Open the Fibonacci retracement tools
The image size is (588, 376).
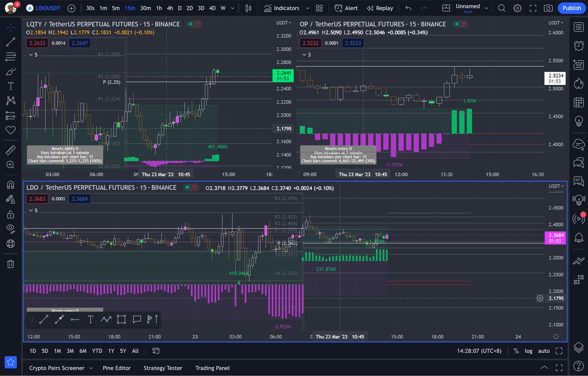click(10, 56)
